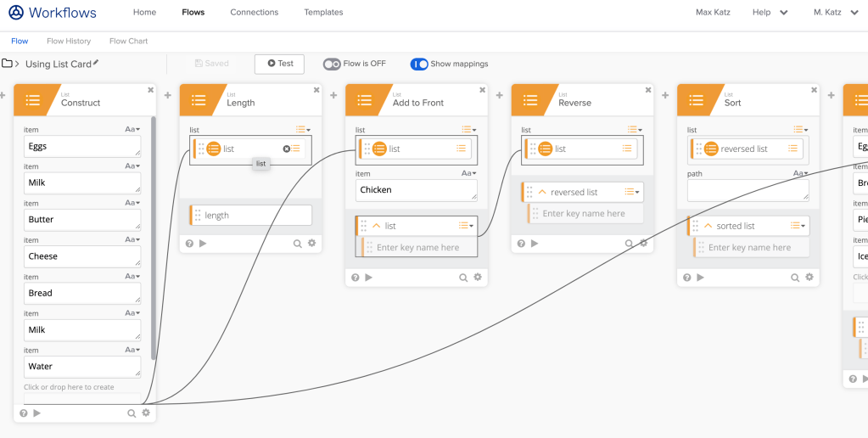Open the Connections menu item

tap(254, 13)
